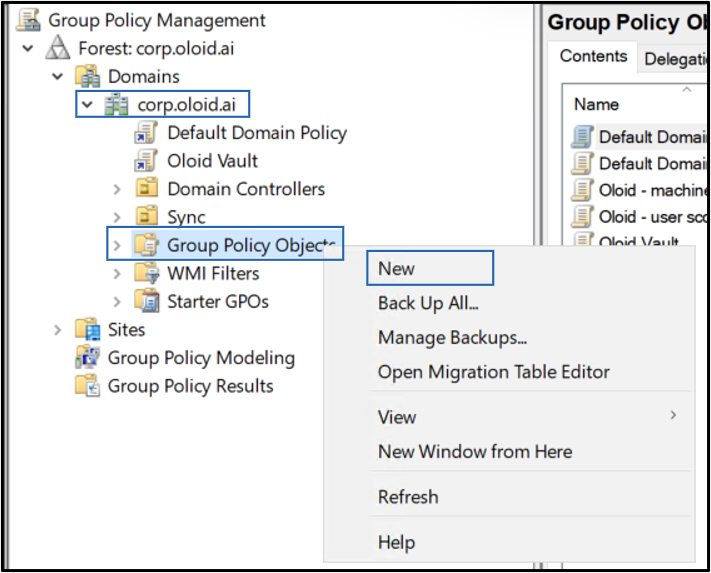Click the Group Policy Modeling icon
This screenshot has width=711, height=573.
click(x=88, y=357)
